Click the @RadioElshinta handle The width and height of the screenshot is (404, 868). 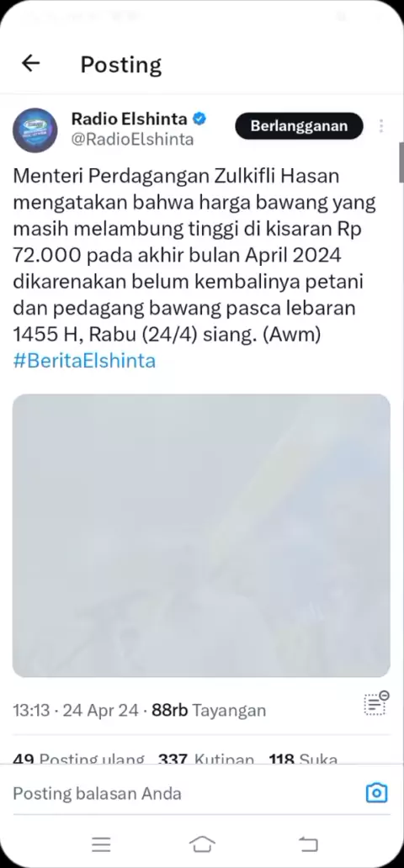(x=132, y=140)
